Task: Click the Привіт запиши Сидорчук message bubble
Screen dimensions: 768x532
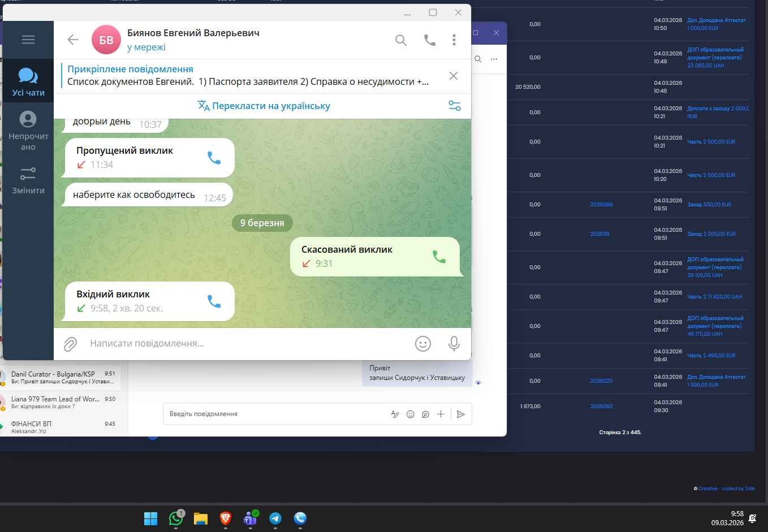Action: click(417, 373)
